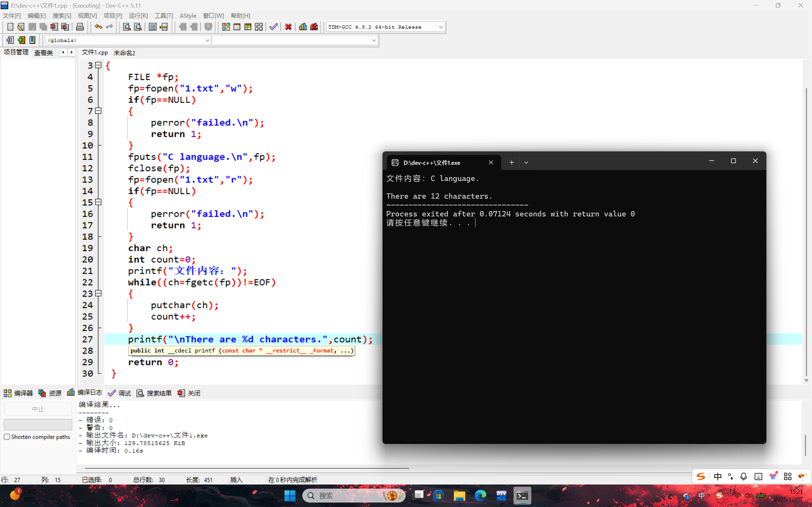This screenshot has width=812, height=507.
Task: Collapse the while loop fold at line 23
Action: click(x=98, y=293)
